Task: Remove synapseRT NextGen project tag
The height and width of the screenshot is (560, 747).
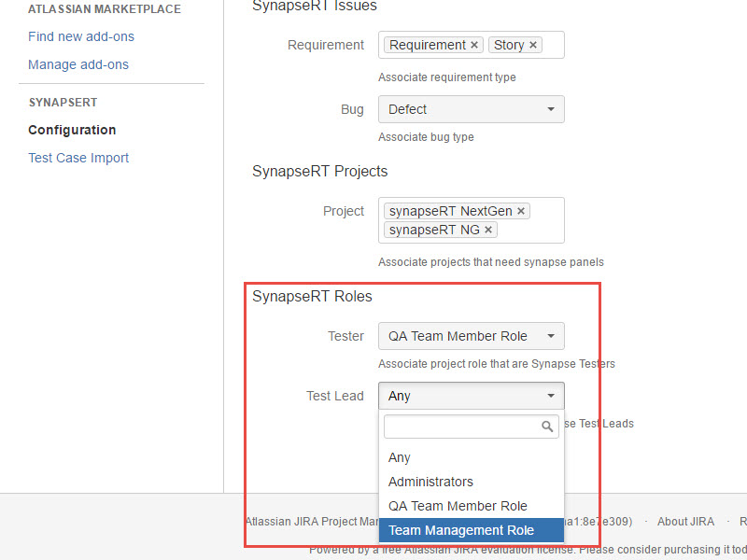Action: [521, 211]
